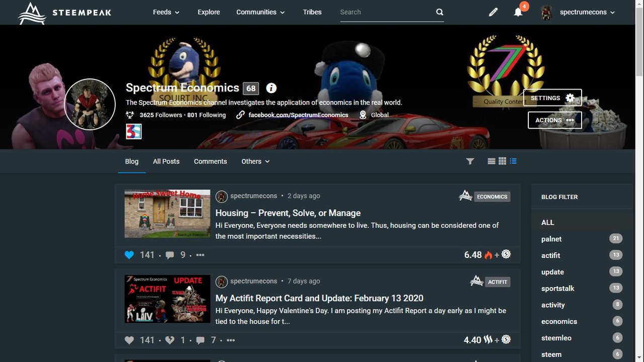Open the blog filter funnel icon
The height and width of the screenshot is (362, 644).
(x=470, y=161)
